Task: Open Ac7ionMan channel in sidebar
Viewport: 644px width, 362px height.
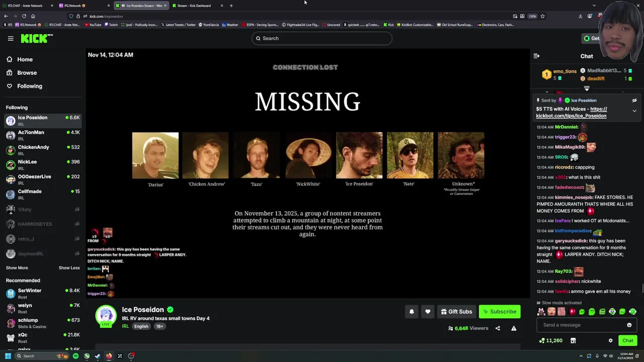Action: [x=43, y=135]
